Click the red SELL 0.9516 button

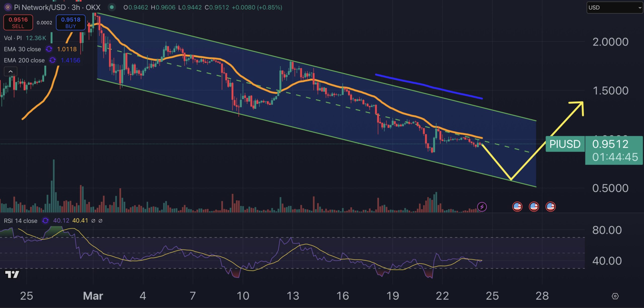click(x=18, y=22)
